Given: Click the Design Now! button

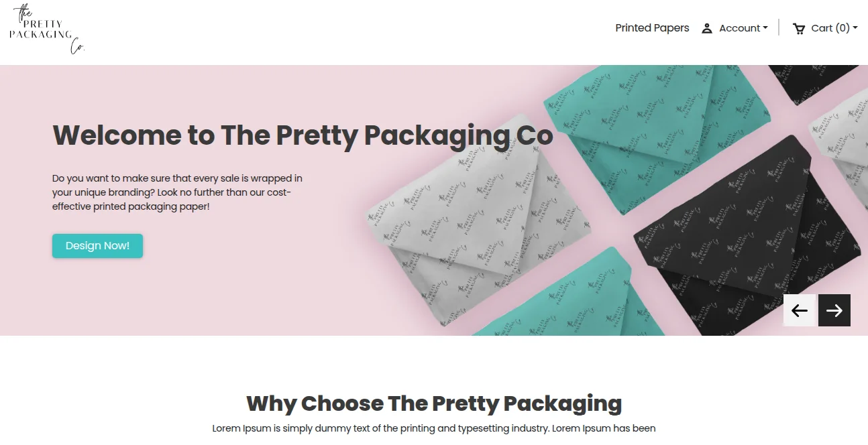Looking at the screenshot, I should pyautogui.click(x=97, y=246).
